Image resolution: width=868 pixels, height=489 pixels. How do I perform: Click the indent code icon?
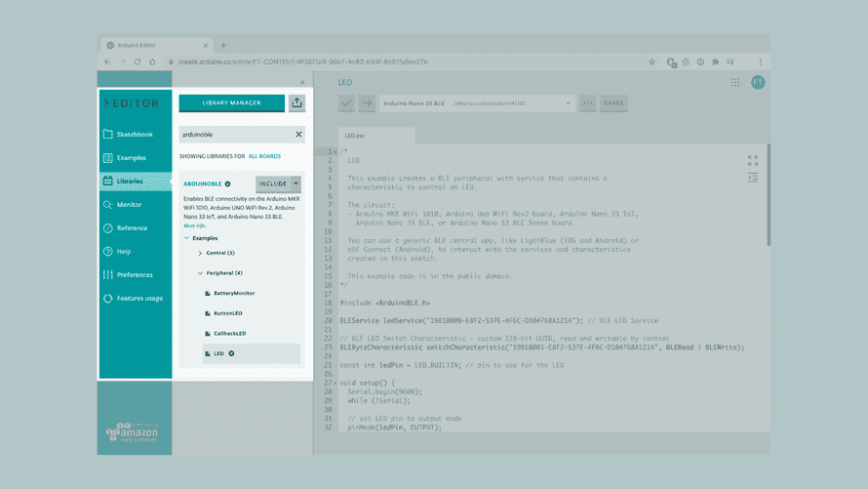click(x=752, y=178)
